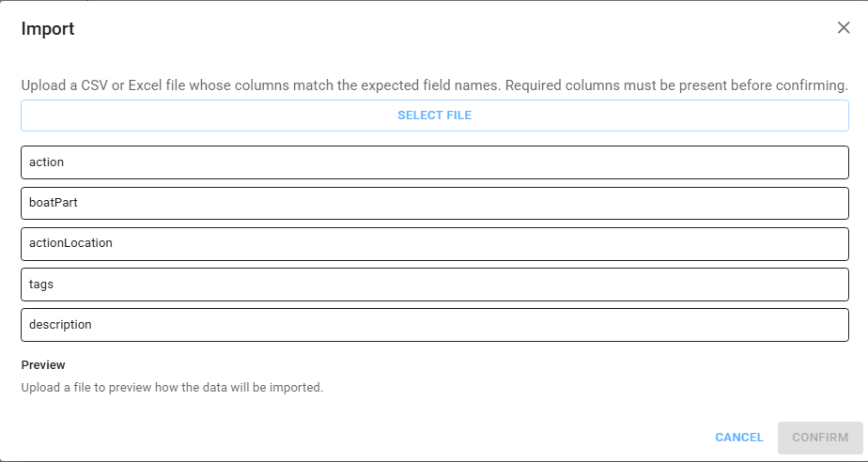Click the 'Upload a file to preview' hint text

(x=172, y=387)
